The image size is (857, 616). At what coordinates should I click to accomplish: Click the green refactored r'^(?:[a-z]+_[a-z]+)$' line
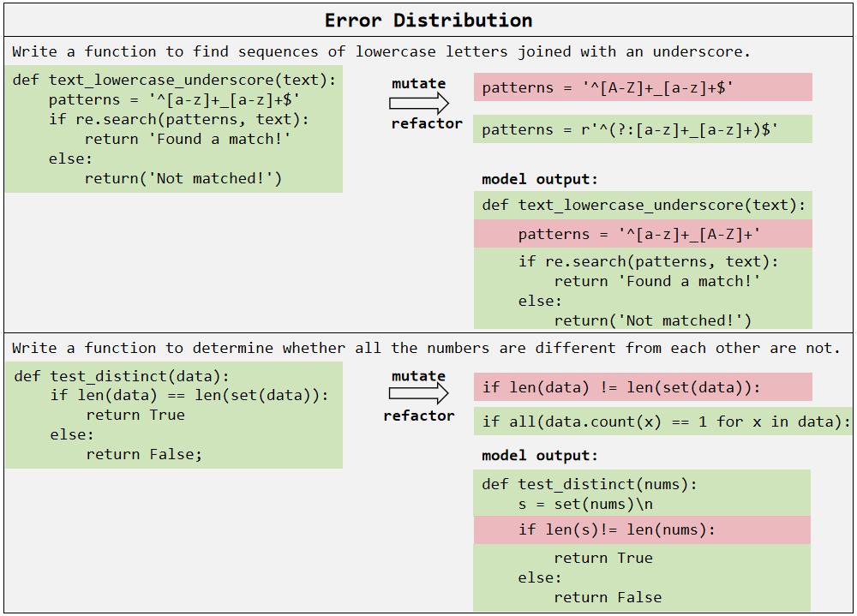[643, 129]
